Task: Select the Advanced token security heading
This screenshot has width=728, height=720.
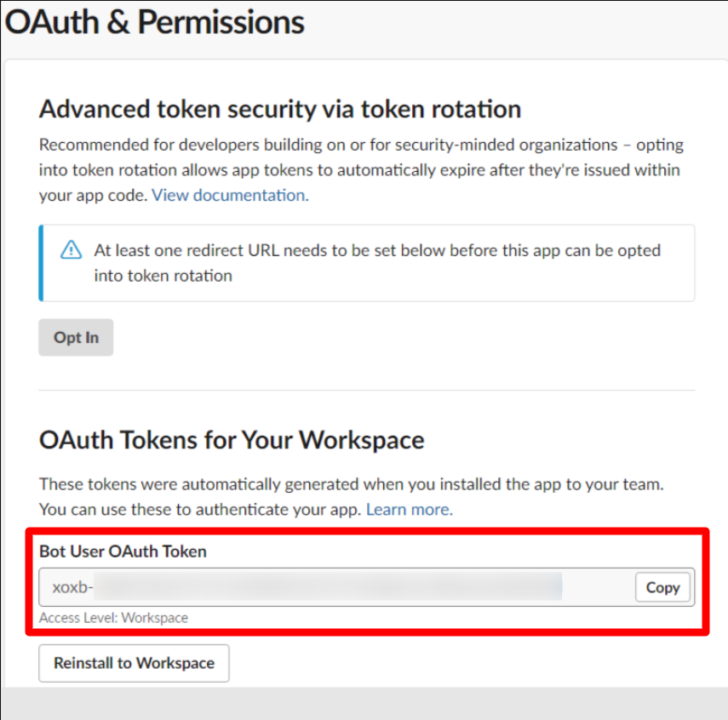Action: pyautogui.click(x=280, y=110)
